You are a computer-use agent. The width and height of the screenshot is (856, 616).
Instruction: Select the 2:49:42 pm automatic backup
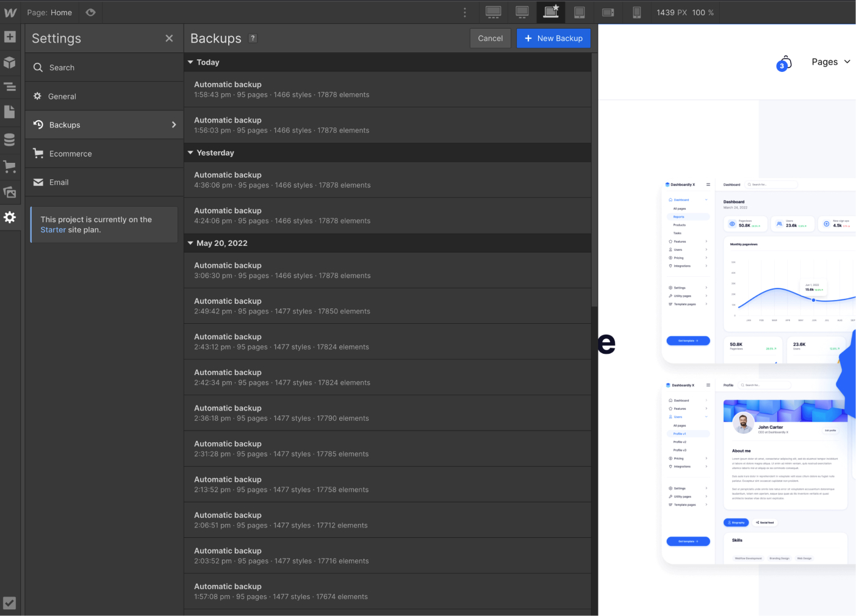387,306
